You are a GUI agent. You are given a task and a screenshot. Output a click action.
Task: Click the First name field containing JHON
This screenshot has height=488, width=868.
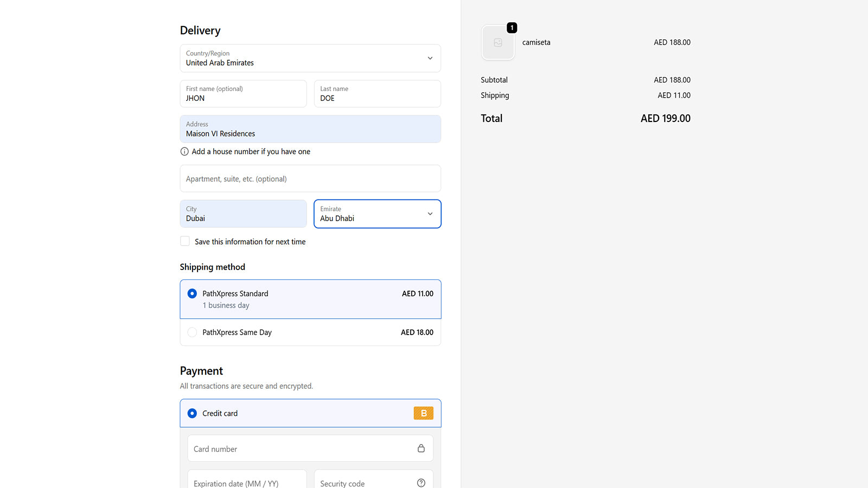pos(243,94)
